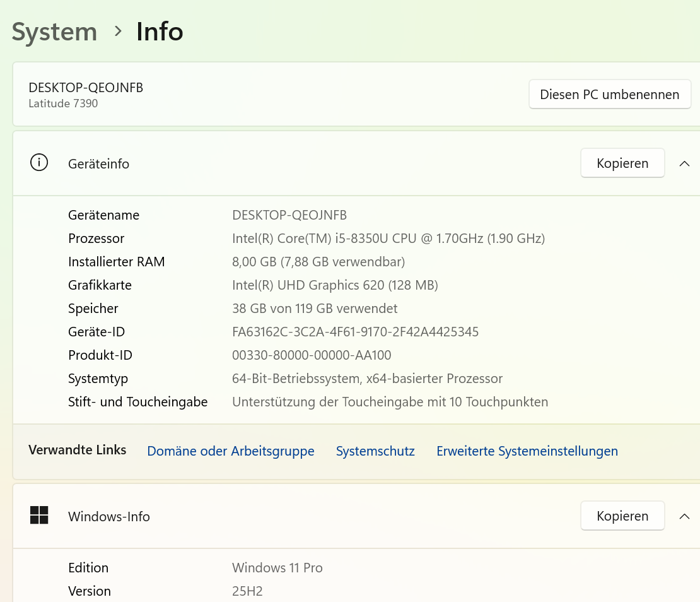Collapse the Windows-Info section chevron
This screenshot has height=602, width=700.
coord(684,516)
